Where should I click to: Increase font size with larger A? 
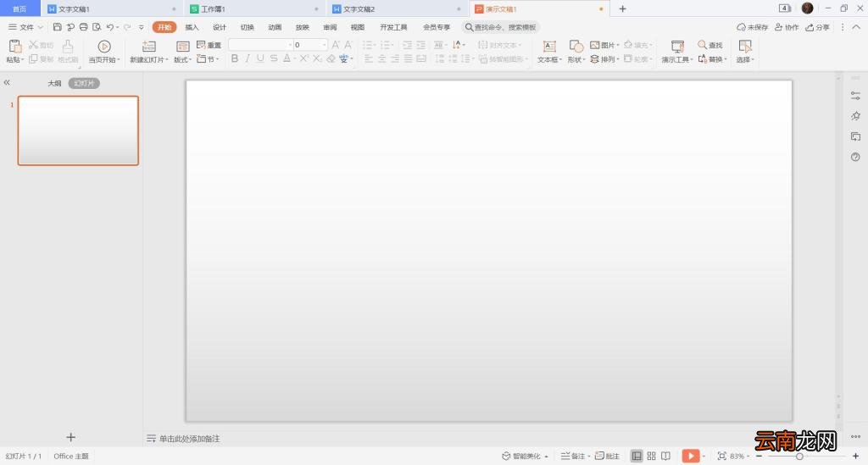click(336, 45)
